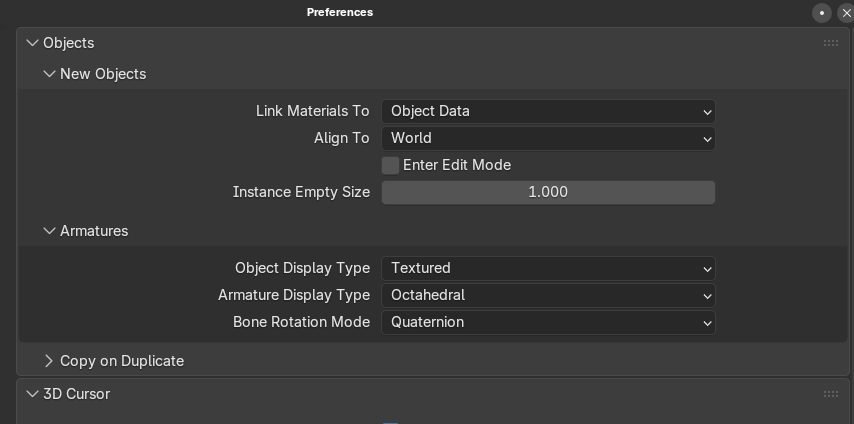Close the Preferences window
Image resolution: width=854 pixels, height=424 pixels.
pos(845,13)
